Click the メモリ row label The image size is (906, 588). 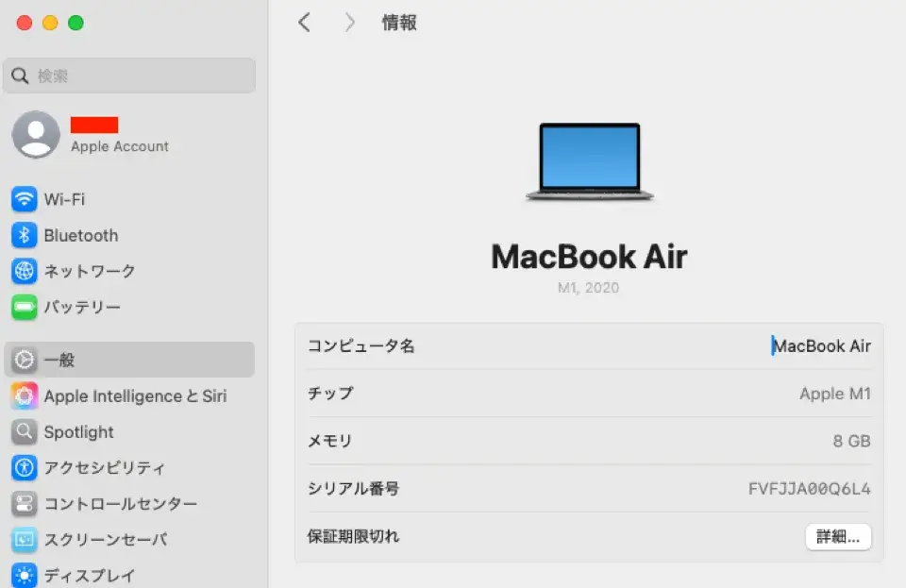[329, 441]
